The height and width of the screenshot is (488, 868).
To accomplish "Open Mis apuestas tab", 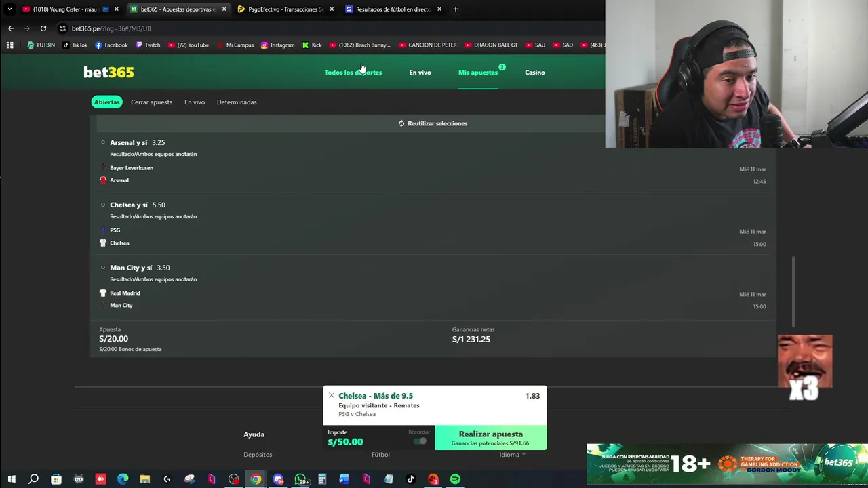I will [477, 72].
